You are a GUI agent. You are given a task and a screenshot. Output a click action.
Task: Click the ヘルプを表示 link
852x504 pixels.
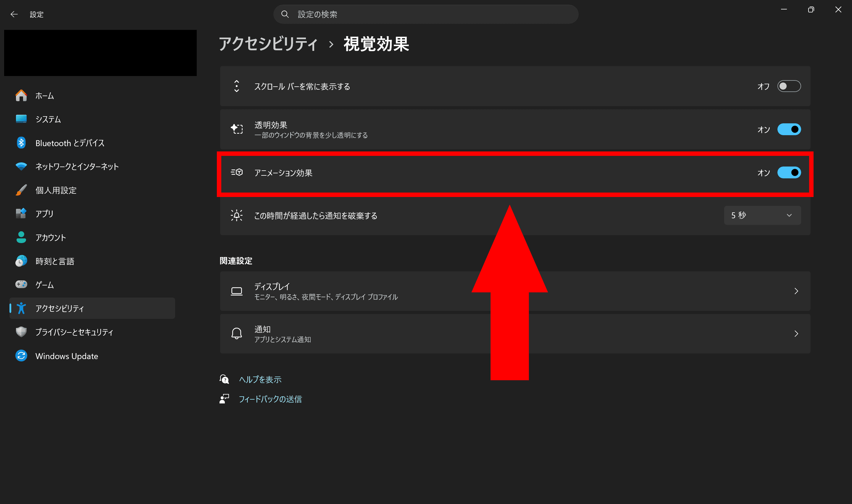click(260, 379)
